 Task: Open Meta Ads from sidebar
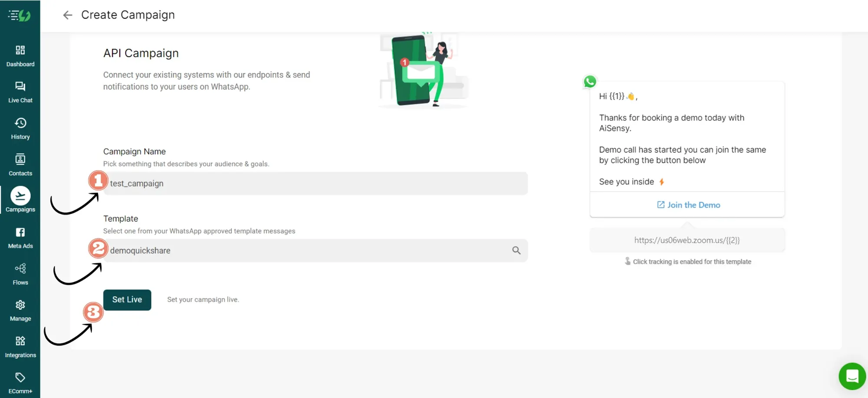point(20,238)
